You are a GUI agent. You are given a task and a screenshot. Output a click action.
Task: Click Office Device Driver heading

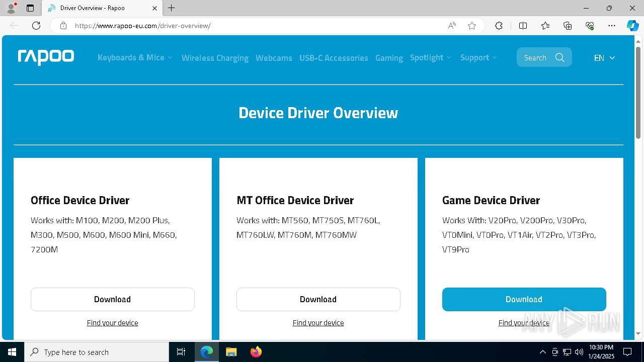[x=80, y=200]
